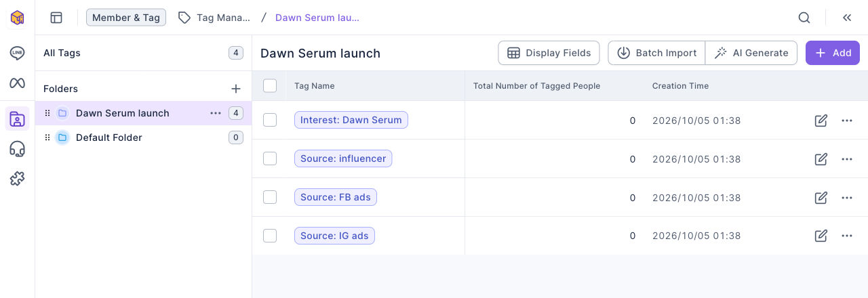
Task: Click the Source: FB ads tag label
Action: (x=336, y=197)
